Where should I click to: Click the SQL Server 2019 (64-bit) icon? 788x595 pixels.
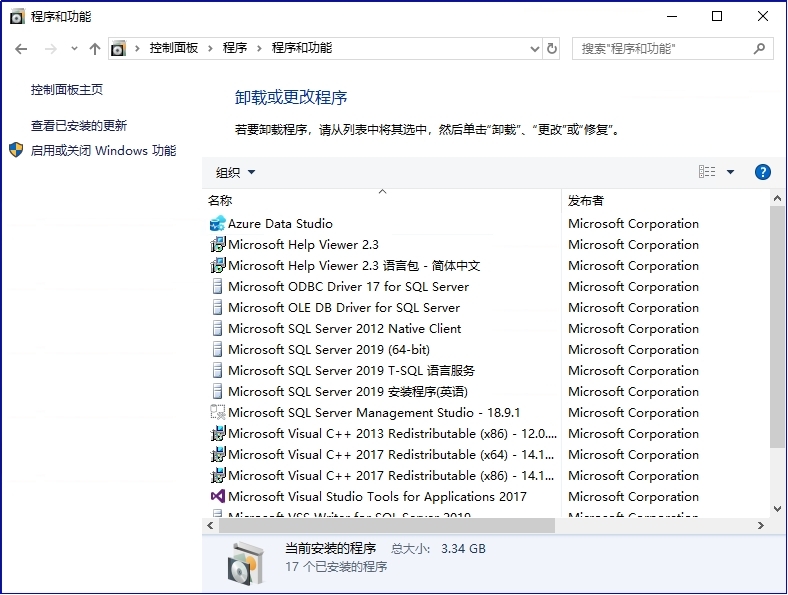tap(218, 350)
